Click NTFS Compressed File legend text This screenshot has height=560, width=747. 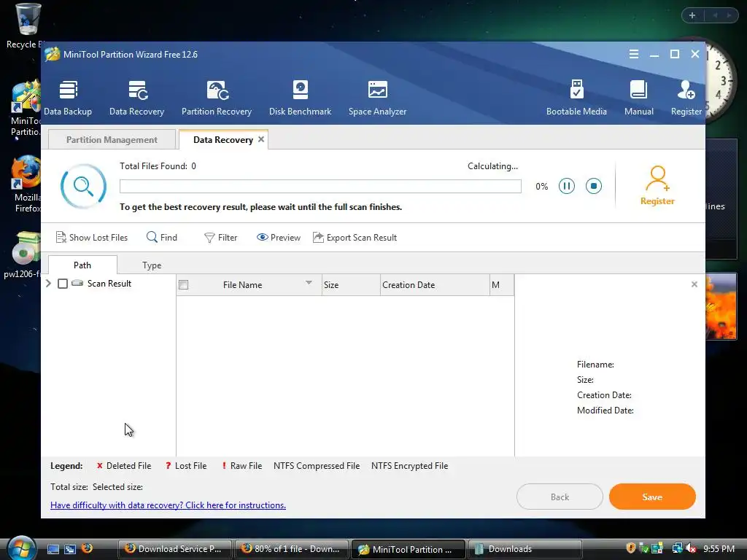click(x=317, y=466)
